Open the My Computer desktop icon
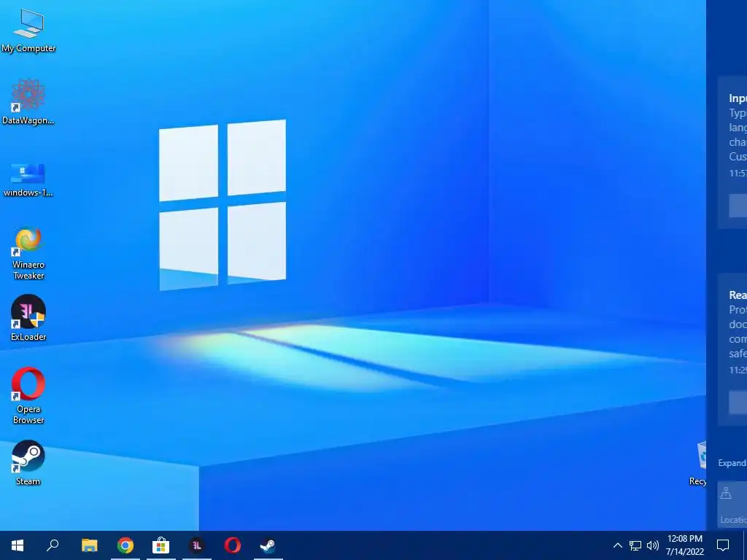Image resolution: width=747 pixels, height=560 pixels. click(28, 31)
